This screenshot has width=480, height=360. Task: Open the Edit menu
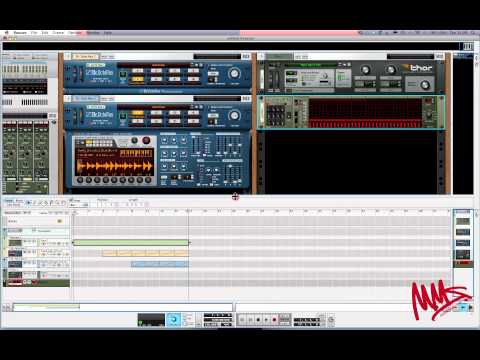[x=45, y=33]
